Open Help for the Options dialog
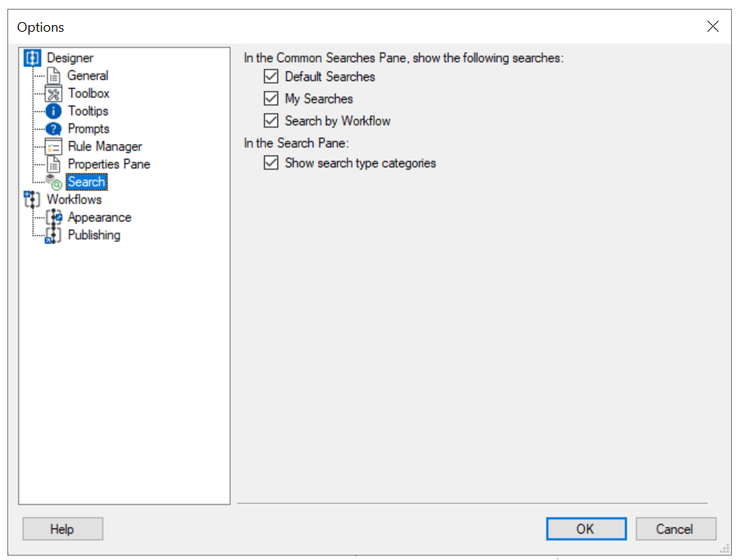The height and width of the screenshot is (560, 737). (62, 529)
